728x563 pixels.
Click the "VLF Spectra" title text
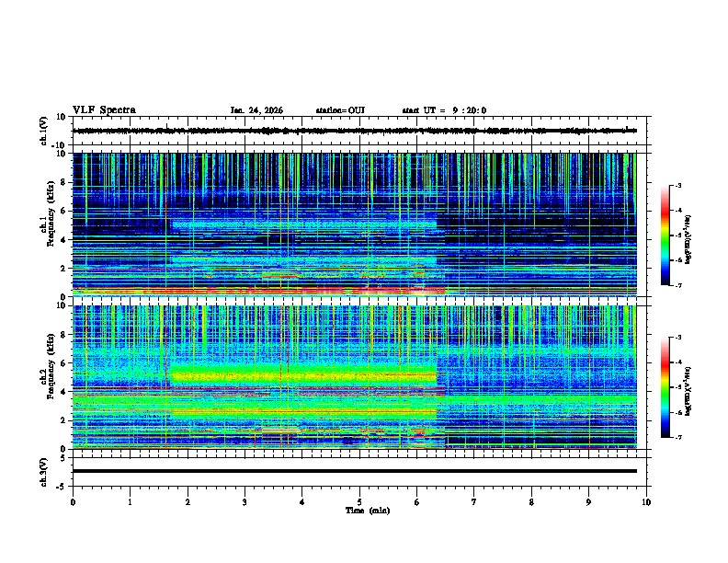[x=104, y=110]
